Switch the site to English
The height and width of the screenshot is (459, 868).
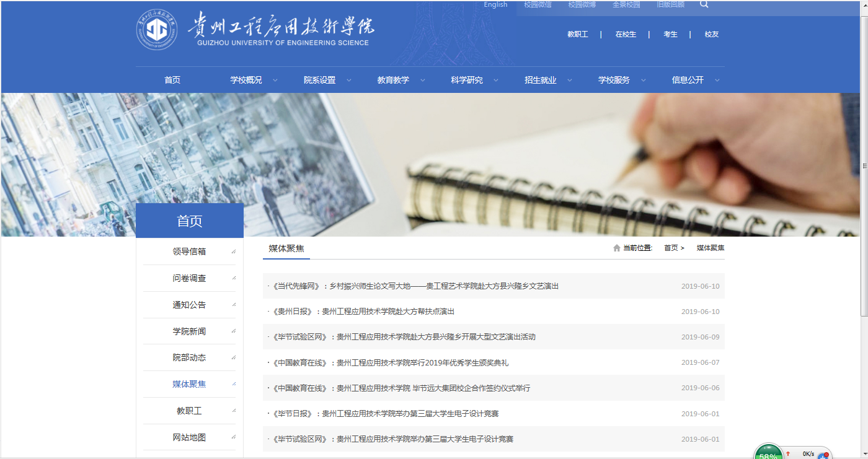point(495,4)
